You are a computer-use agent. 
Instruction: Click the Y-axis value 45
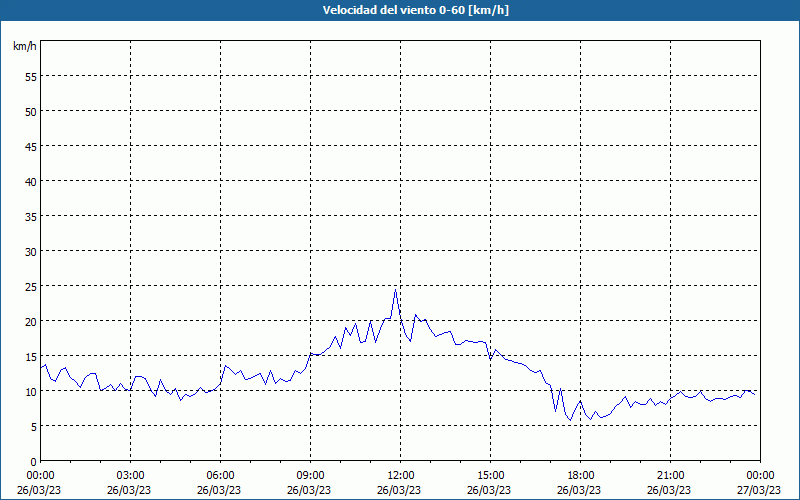pos(31,146)
